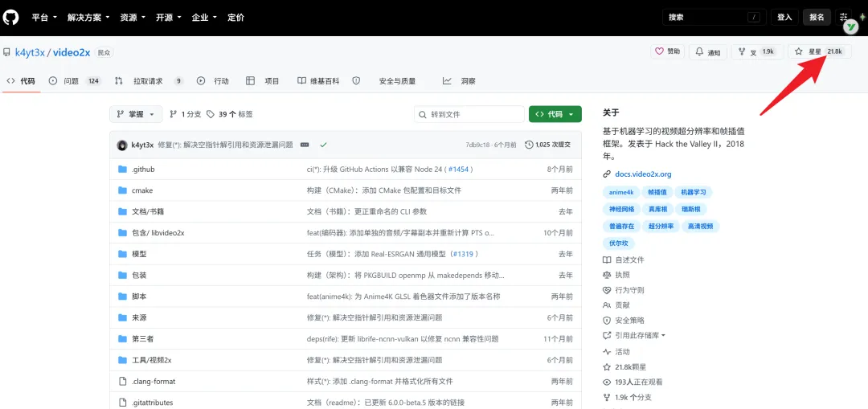
Task: Open pull request #1454 link
Action: click(458, 170)
